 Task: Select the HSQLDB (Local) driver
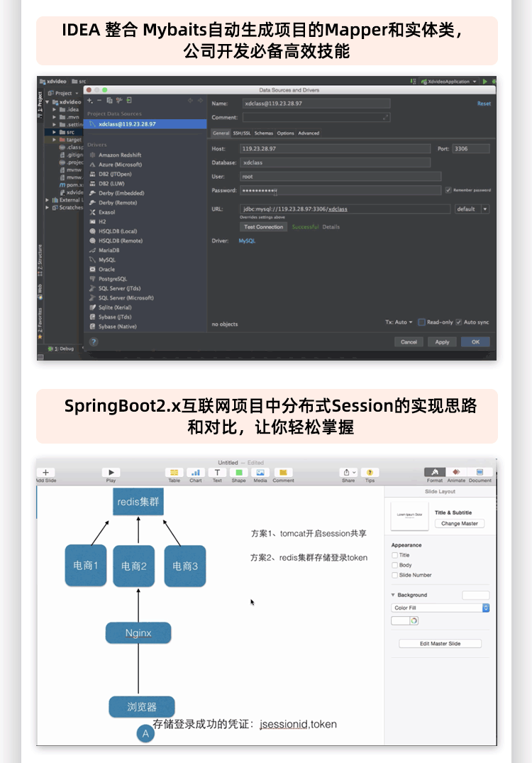(x=118, y=231)
